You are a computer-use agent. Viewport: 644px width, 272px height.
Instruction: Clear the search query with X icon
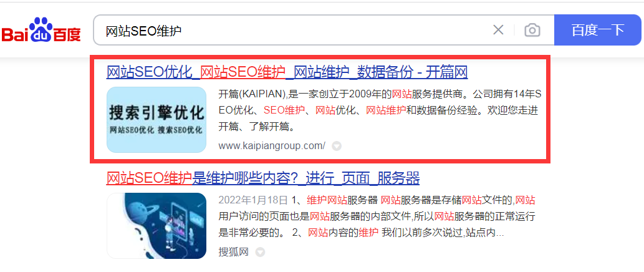(x=498, y=30)
